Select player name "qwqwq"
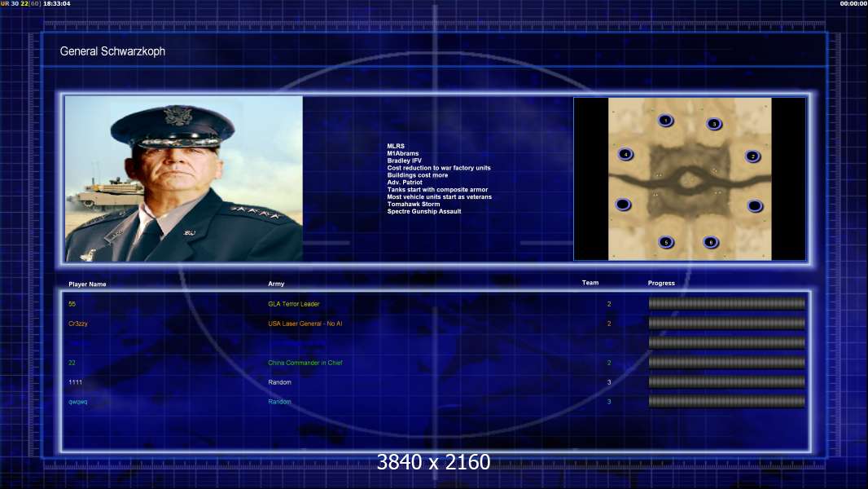868x489 pixels. pos(78,402)
